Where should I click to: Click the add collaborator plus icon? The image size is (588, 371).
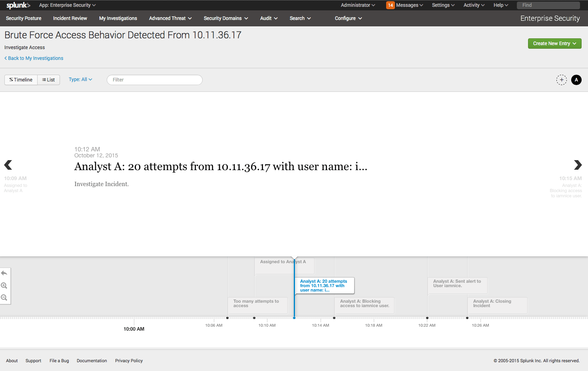(561, 80)
